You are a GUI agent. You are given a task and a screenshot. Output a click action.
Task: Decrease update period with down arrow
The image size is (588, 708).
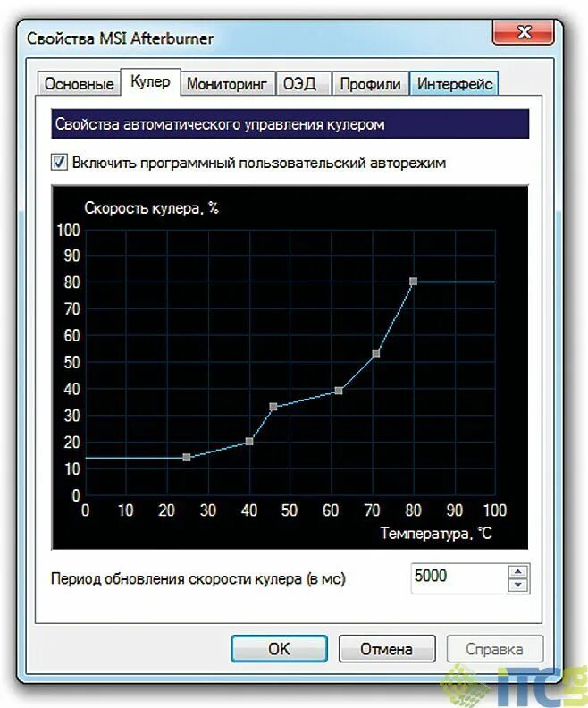tap(518, 586)
